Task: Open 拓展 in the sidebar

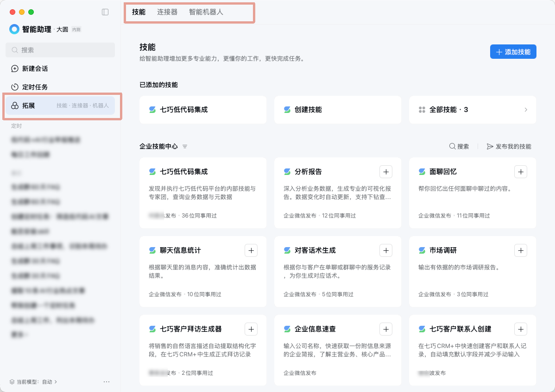Action: 60,106
